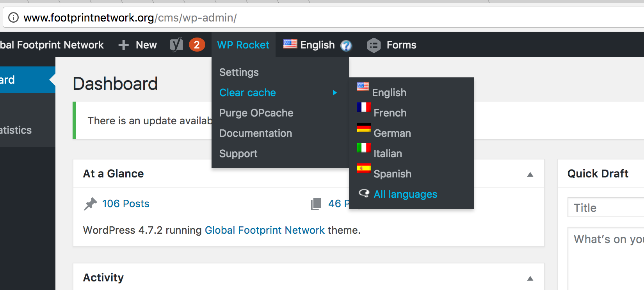Click the update available notice text
Image resolution: width=644 pixels, height=290 pixels.
[150, 121]
